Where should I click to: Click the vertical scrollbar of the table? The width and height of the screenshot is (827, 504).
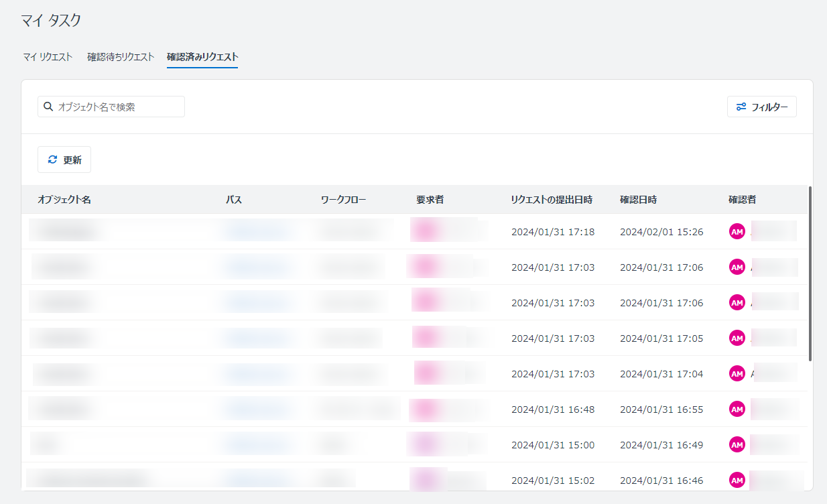coord(810,275)
